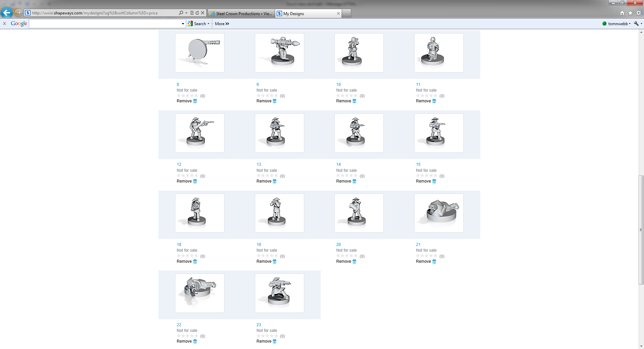Click the Refresh icon in address bar
Viewport: 644px width, 349px height.
(x=197, y=13)
